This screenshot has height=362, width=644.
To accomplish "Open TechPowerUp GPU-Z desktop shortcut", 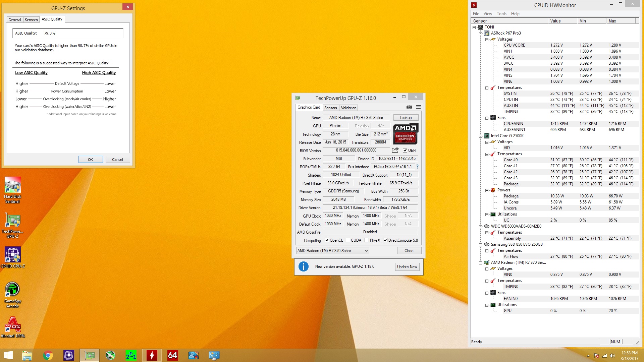I will (12, 225).
